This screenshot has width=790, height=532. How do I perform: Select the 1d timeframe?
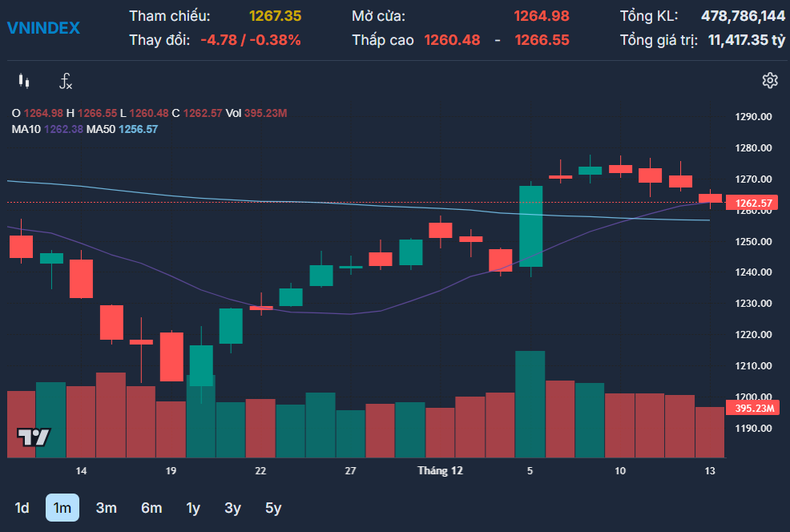(x=22, y=508)
